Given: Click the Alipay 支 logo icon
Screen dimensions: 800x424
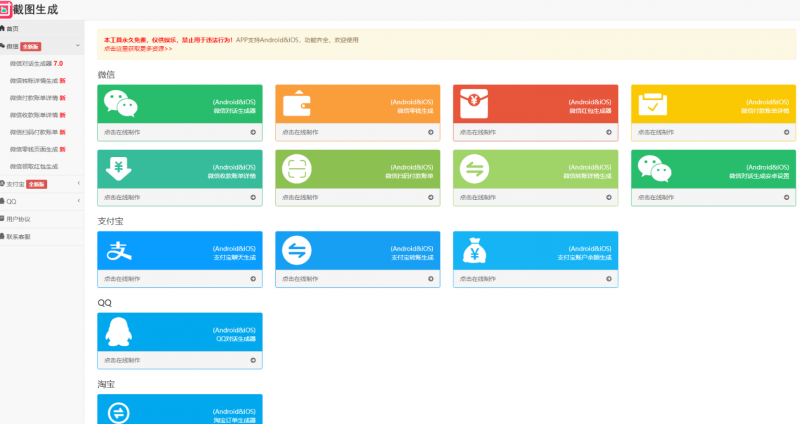Looking at the screenshot, I should point(122,251).
